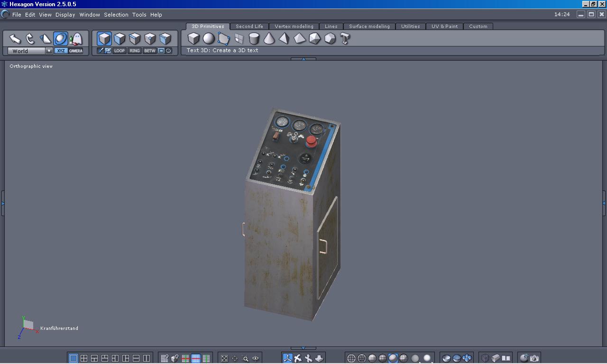The image size is (607, 364).
Task: Select the Text 3D tool icon
Action: pos(345,38)
